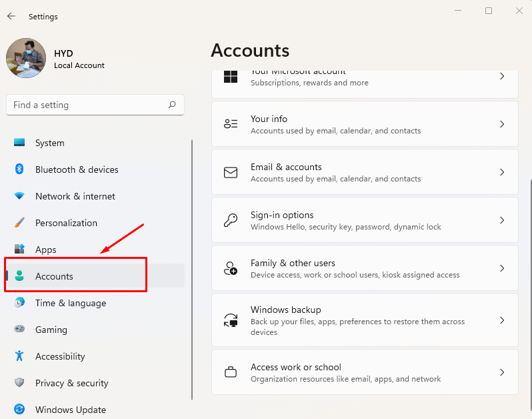Screen dimensions: 532x419
Task: Click the Windows Update sync icon
Action: pos(19,410)
